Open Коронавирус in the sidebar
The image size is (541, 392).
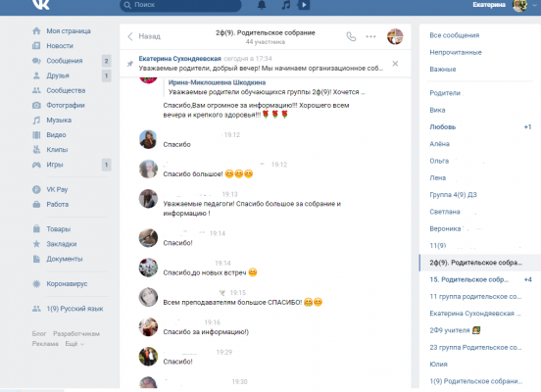[67, 284]
